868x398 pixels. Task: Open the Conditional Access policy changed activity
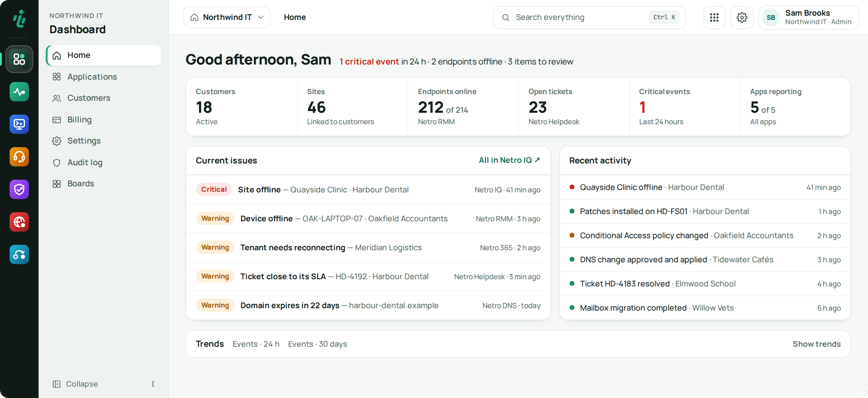point(705,235)
